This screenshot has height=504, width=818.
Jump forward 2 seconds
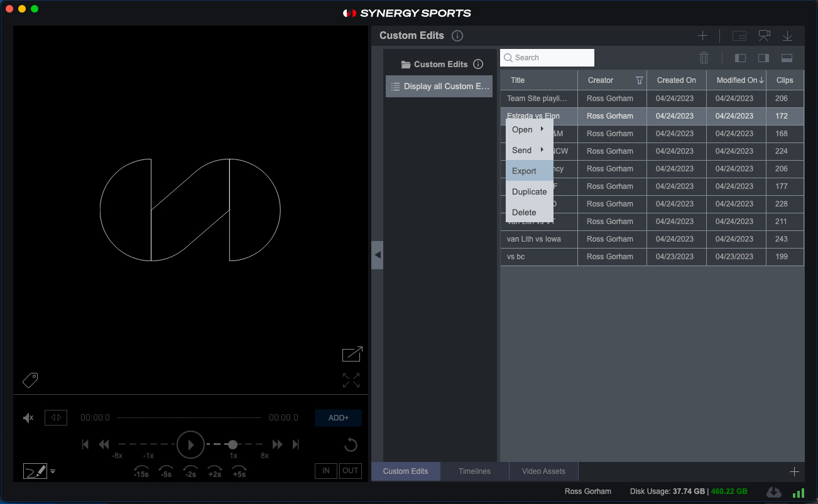(215, 471)
